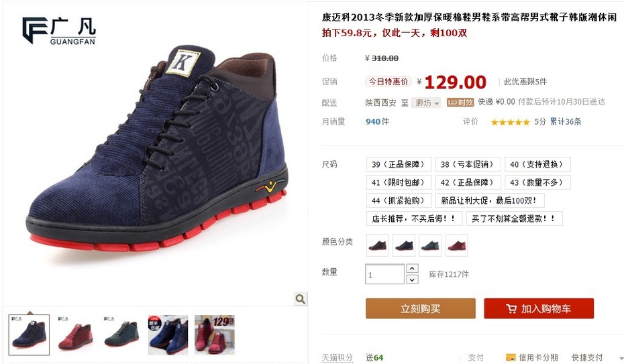The image size is (624, 364).
Task: View the green shoe thumbnail image
Action: pyautogui.click(x=121, y=335)
